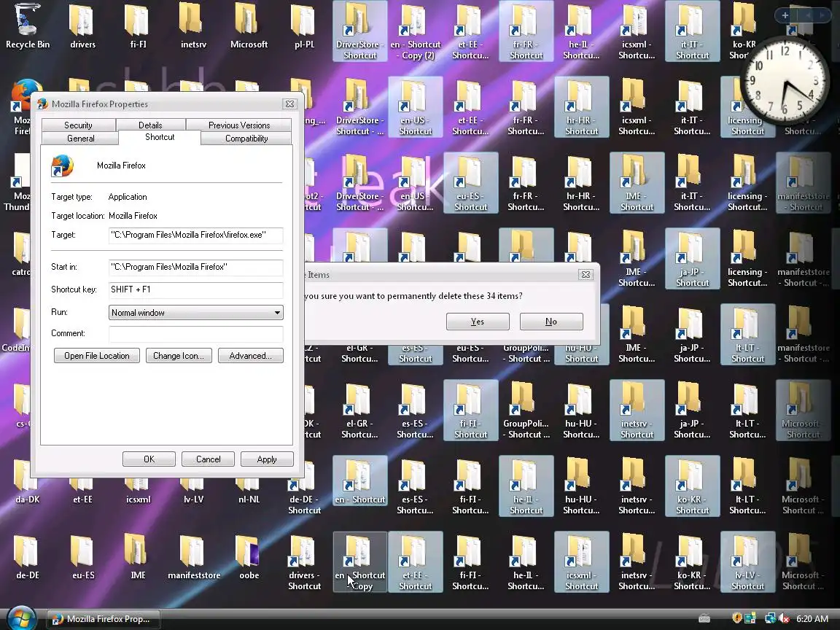
Task: Select the drivers folder next to Recycle Bin
Action: click(82, 27)
